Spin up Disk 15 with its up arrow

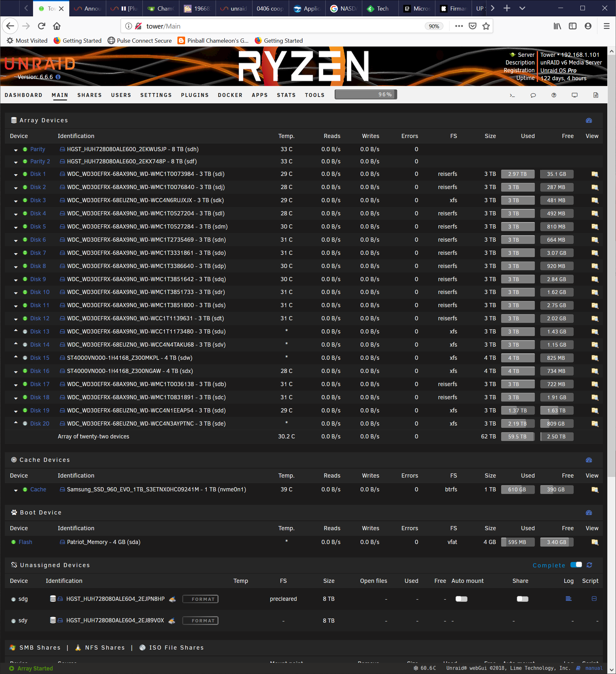point(16,357)
